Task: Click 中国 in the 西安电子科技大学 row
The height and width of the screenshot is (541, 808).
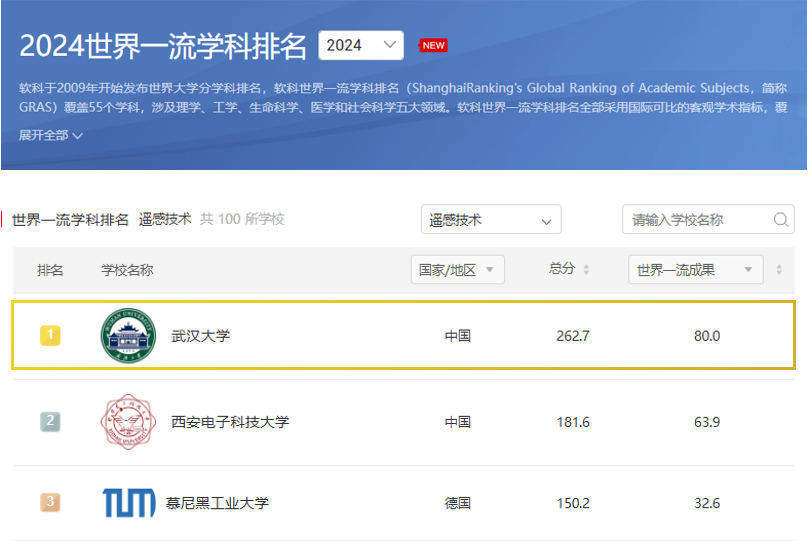Action: 458,422
